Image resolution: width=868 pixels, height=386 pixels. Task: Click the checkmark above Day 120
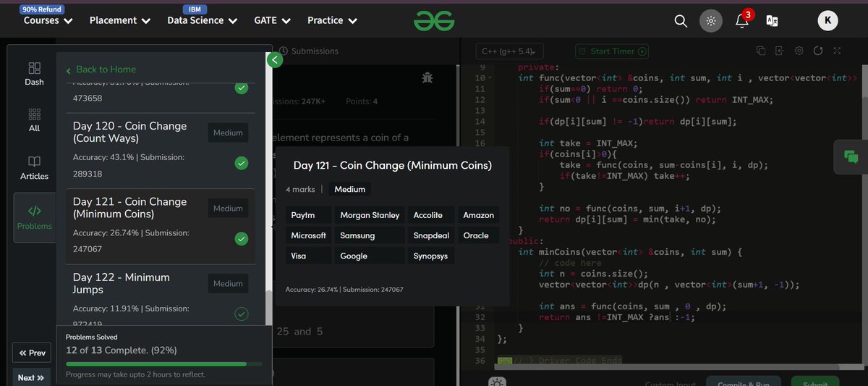coord(242,88)
